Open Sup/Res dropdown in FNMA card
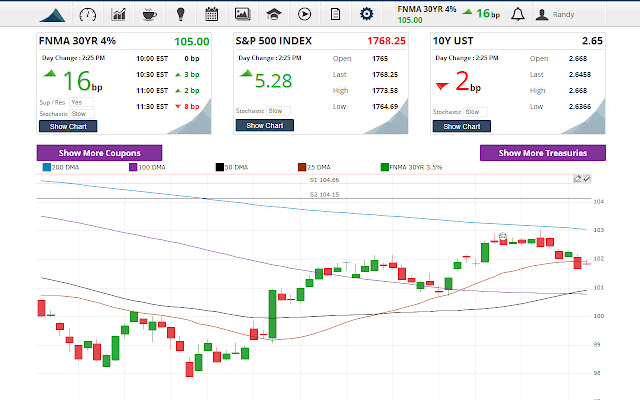Screen dimensions: 640x400 point(84,102)
